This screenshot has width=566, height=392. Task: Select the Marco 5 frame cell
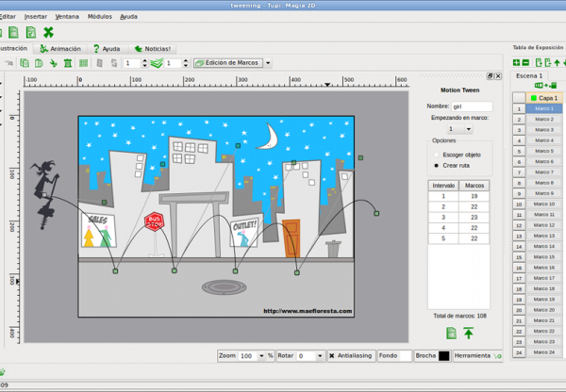pos(544,151)
